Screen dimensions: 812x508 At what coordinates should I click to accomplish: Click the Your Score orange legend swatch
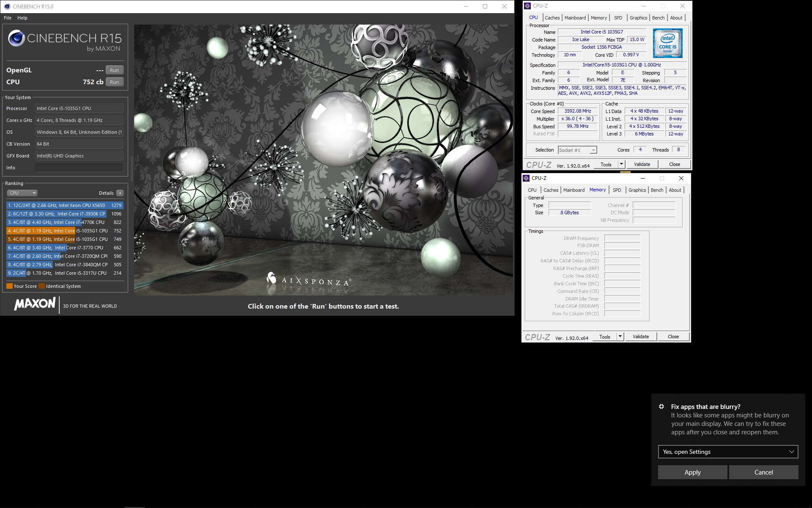[9, 286]
